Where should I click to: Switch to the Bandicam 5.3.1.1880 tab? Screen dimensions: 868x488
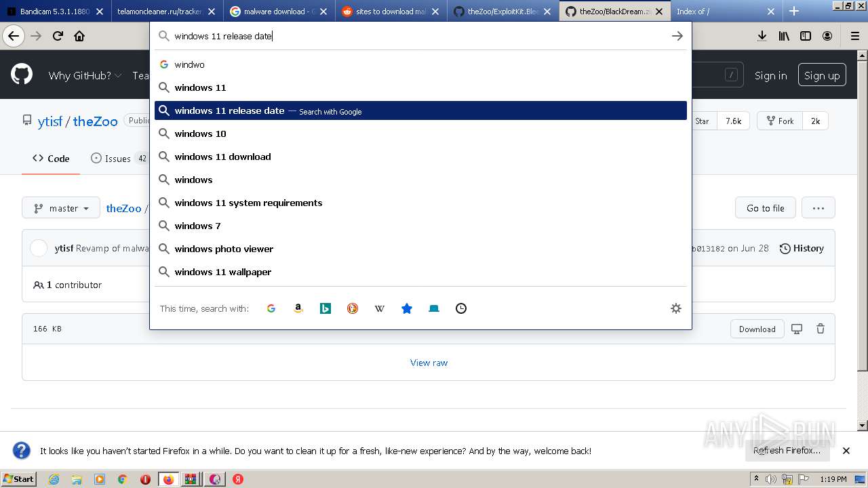pyautogui.click(x=56, y=12)
